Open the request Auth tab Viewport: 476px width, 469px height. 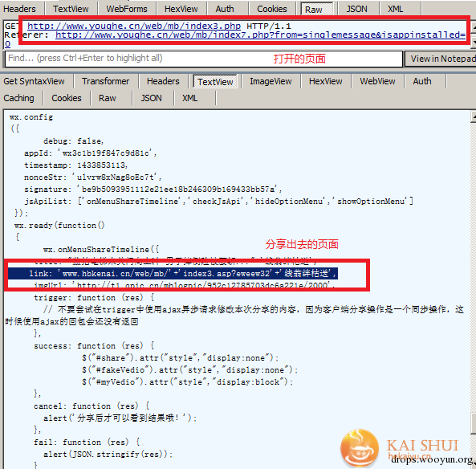pos(225,9)
